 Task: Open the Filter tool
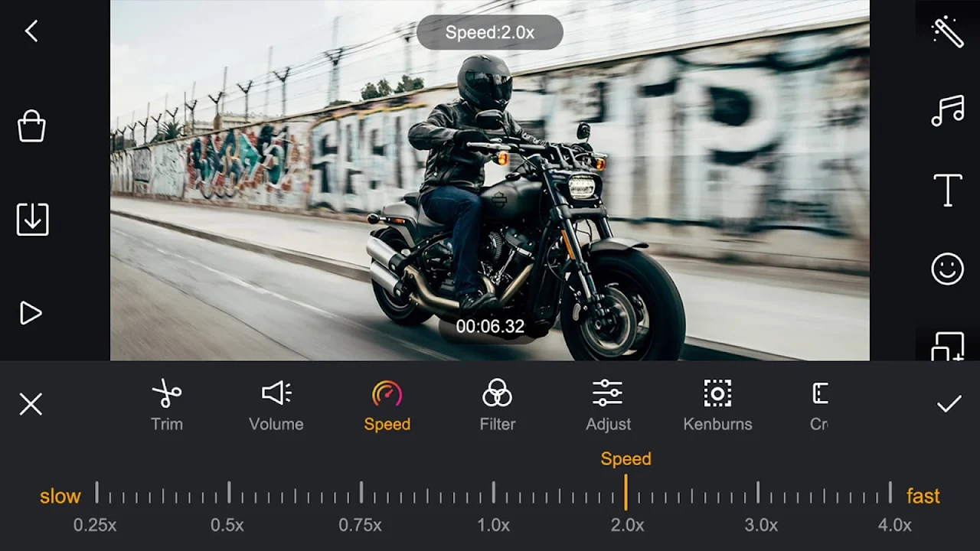(497, 406)
